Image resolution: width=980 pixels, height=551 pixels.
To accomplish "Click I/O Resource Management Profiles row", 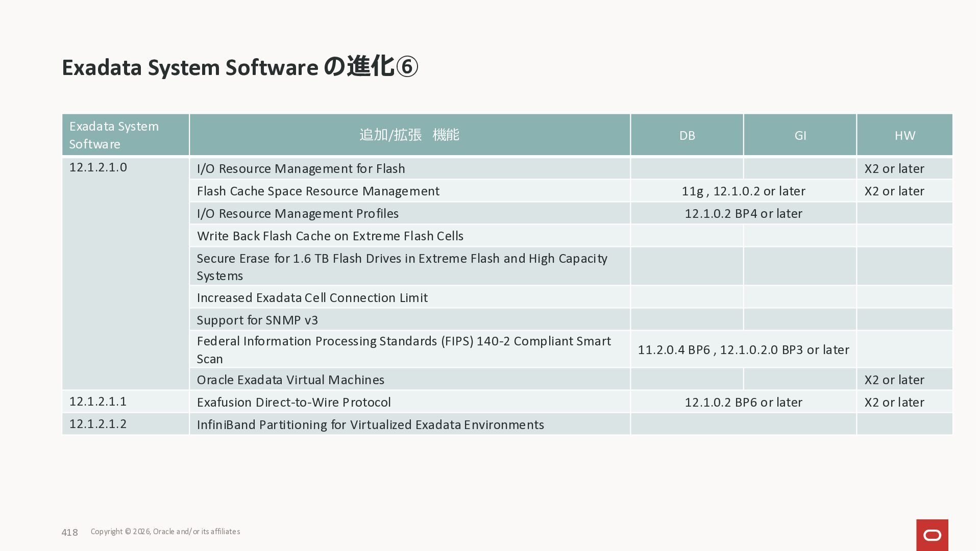I will (298, 214).
